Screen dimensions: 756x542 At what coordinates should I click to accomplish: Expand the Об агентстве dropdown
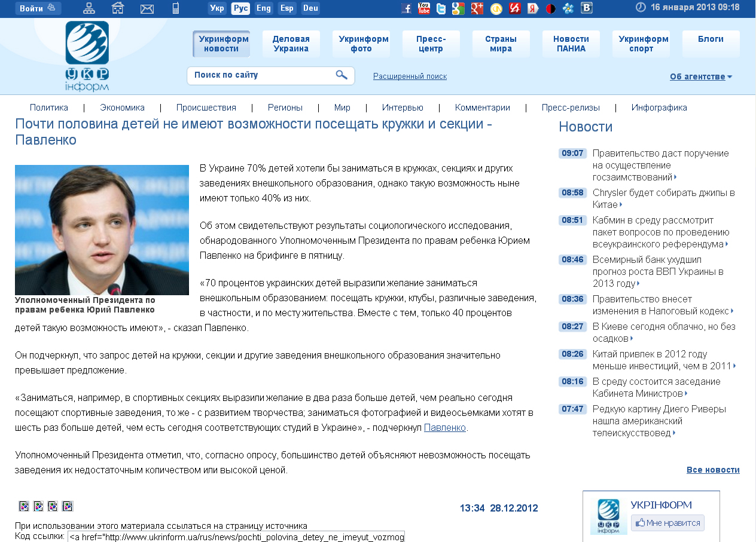701,76
